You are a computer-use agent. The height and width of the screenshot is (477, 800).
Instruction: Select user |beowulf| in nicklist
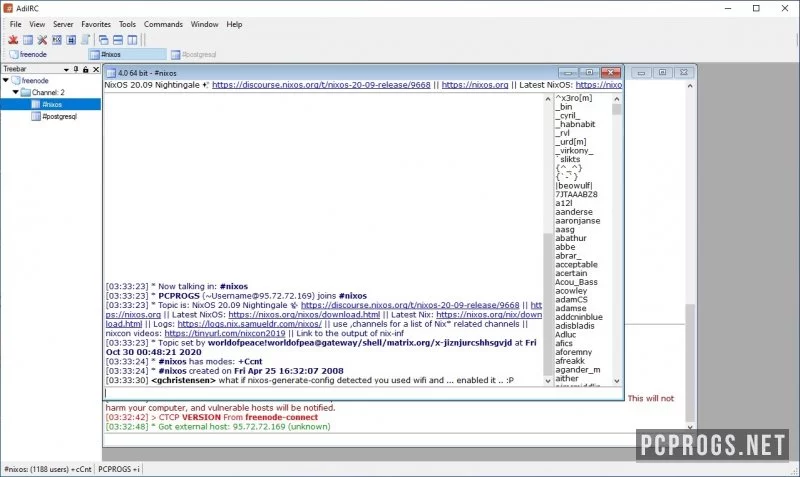coord(574,186)
